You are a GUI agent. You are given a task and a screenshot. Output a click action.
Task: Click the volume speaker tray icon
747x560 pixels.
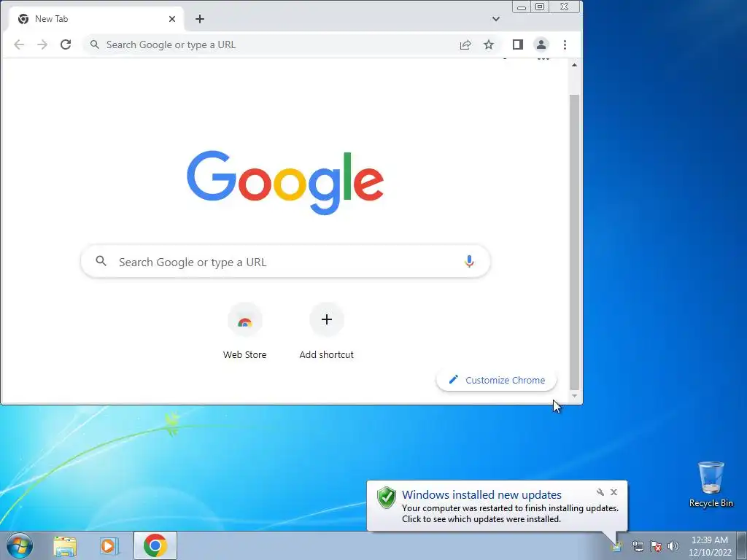673,546
